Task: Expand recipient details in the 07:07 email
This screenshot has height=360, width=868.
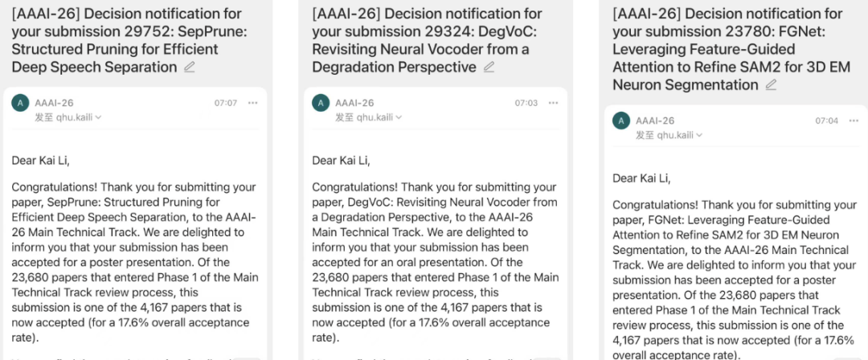Action: [99, 117]
